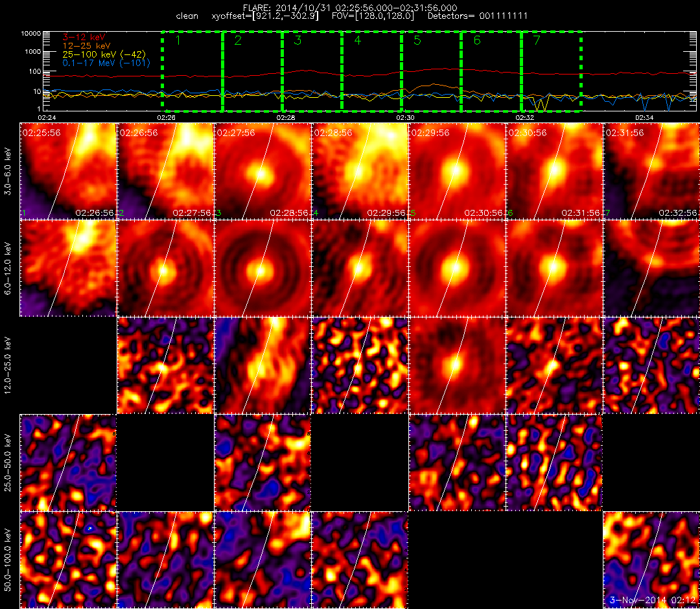Open the 50.0-100.0 keV image for interval 7
Screen dimensions: 700x609
(x=652, y=560)
